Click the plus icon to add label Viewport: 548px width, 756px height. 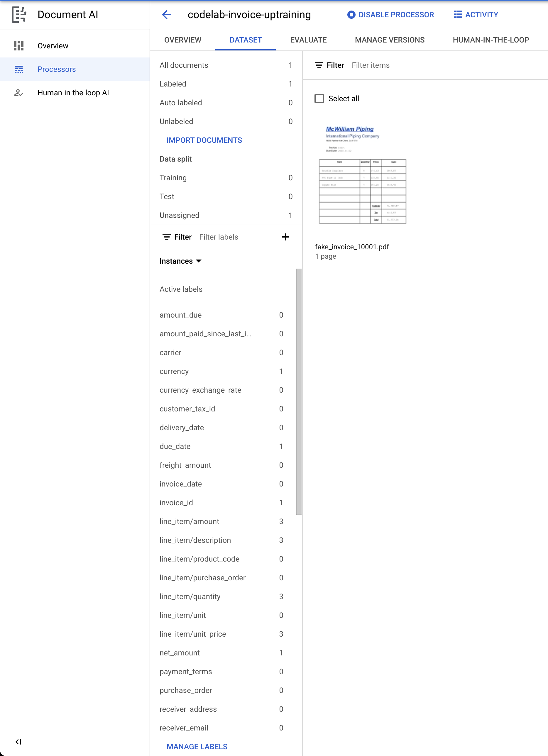pos(285,237)
